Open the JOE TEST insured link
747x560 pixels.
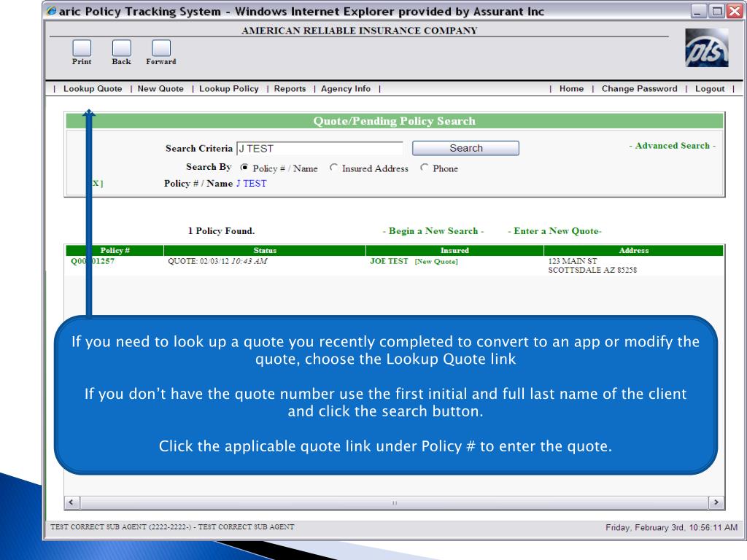(389, 261)
